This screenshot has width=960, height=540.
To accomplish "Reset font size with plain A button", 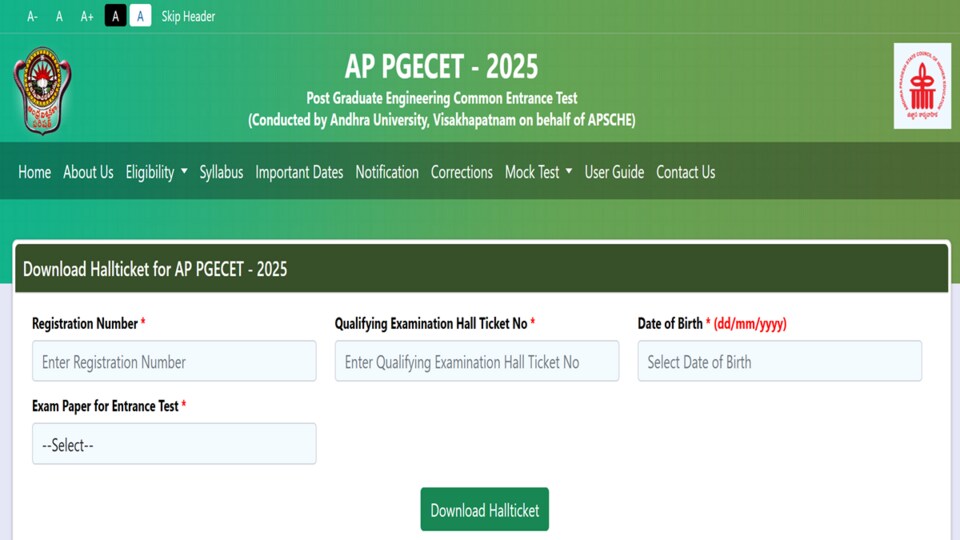I will 59,17.
